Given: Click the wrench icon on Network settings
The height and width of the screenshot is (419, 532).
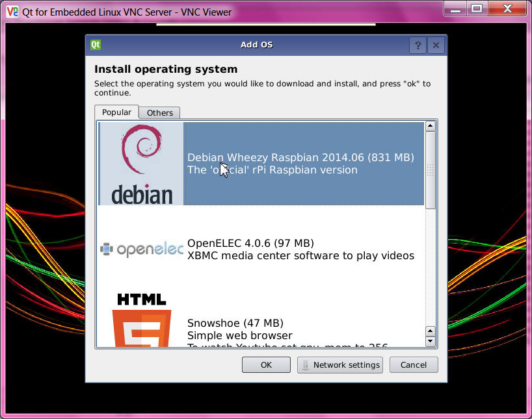Looking at the screenshot, I should click(306, 365).
